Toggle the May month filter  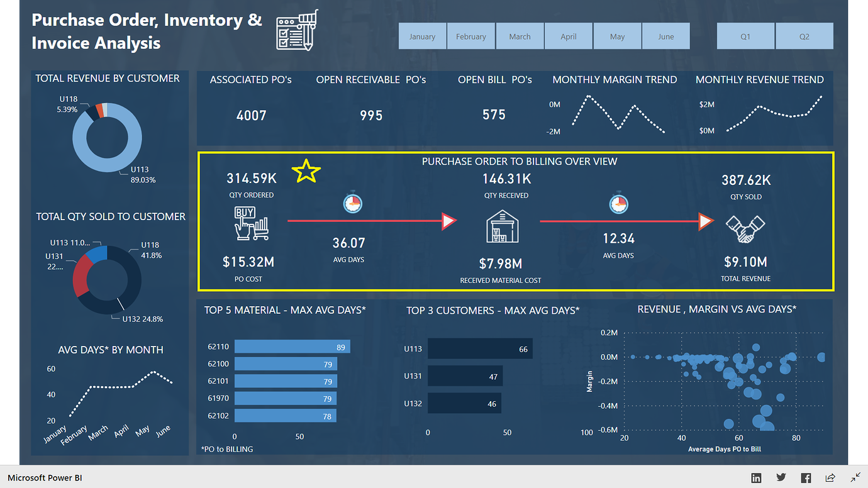617,36
